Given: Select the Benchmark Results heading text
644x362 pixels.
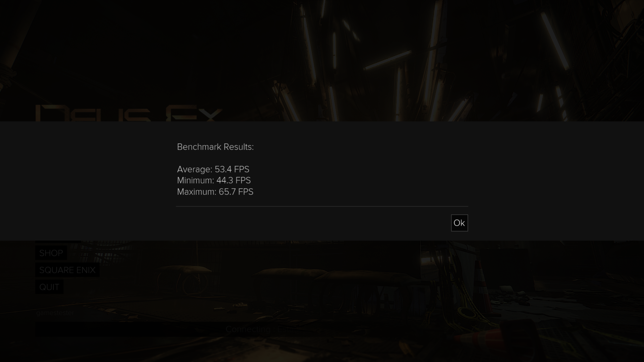Looking at the screenshot, I should point(215,147).
